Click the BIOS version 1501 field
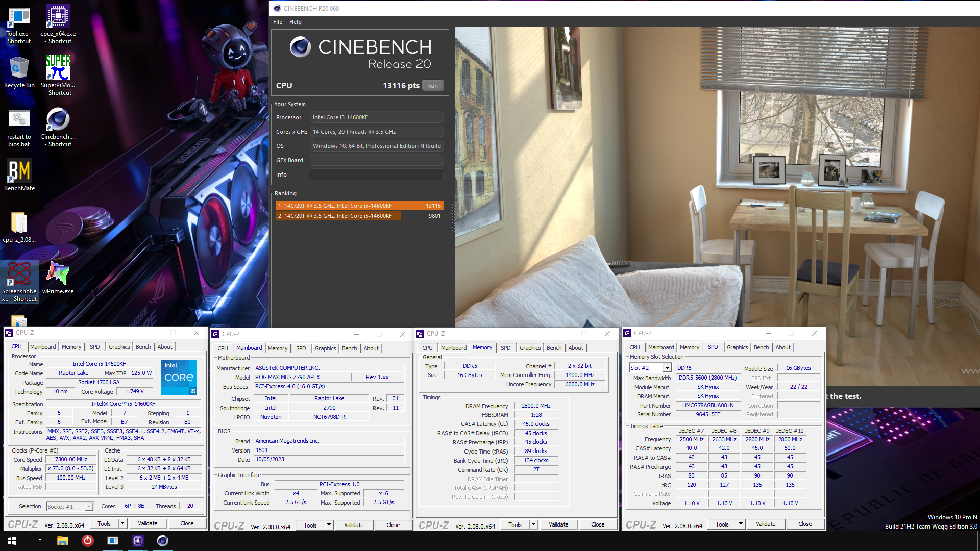Screen dimensions: 980x551 [329, 450]
